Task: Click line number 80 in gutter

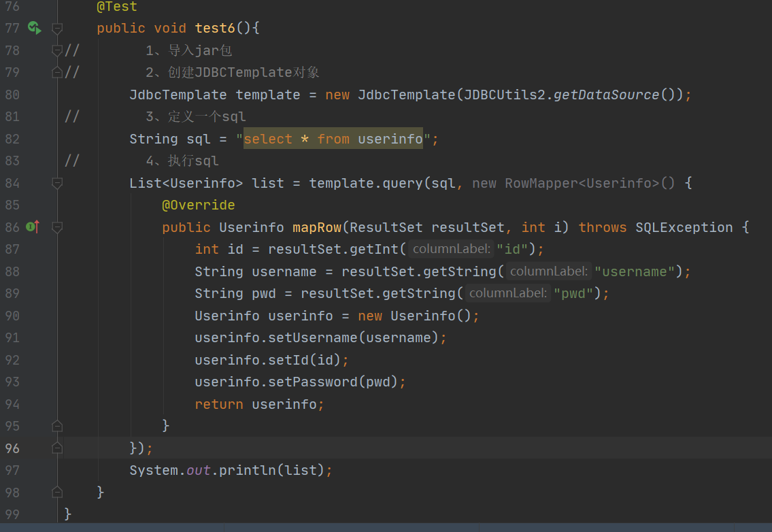Action: tap(12, 95)
